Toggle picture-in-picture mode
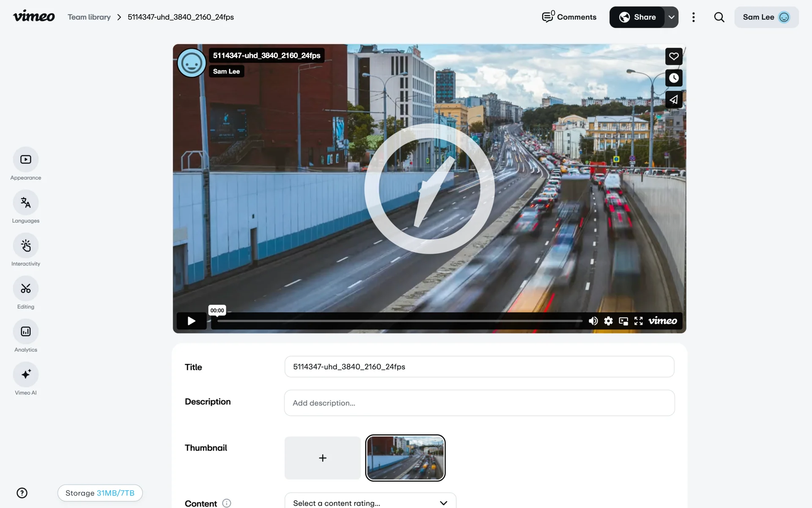Screen dimensions: 812x508 point(623,321)
